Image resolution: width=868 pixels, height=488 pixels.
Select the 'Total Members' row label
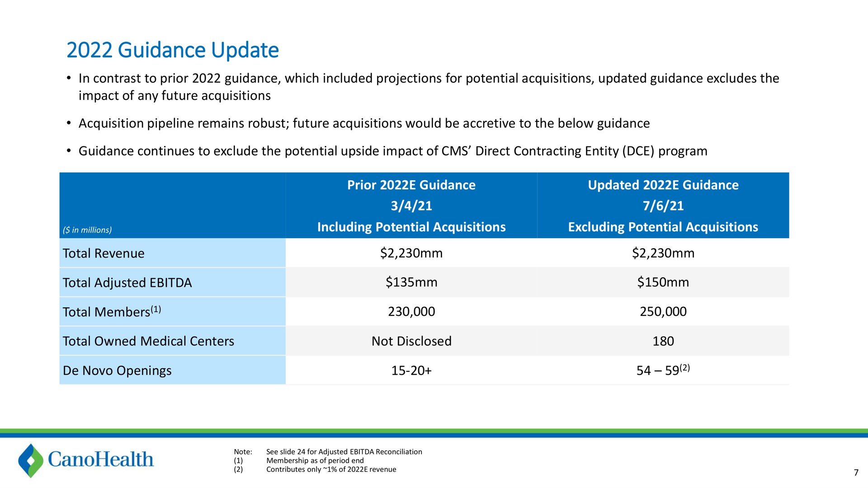112,311
